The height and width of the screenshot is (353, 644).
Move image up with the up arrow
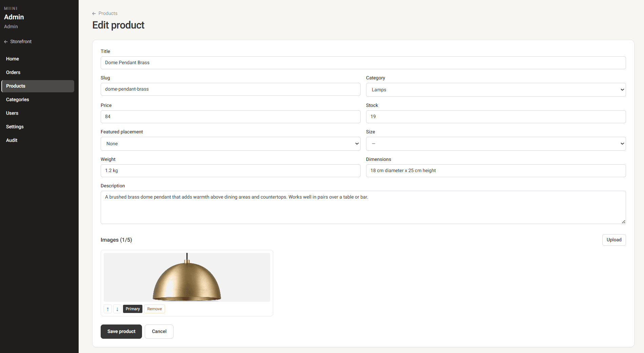(x=108, y=309)
